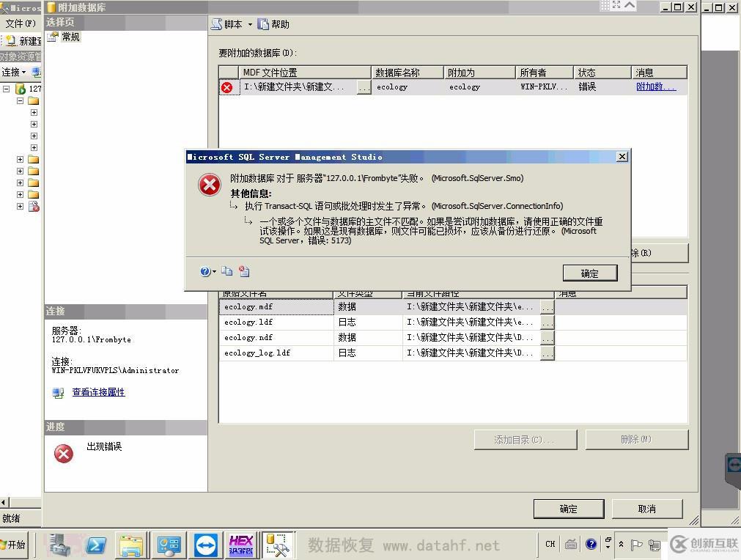Close the SQL Server Management Studio error dialog
Image resolution: width=741 pixels, height=560 pixels.
click(x=622, y=156)
